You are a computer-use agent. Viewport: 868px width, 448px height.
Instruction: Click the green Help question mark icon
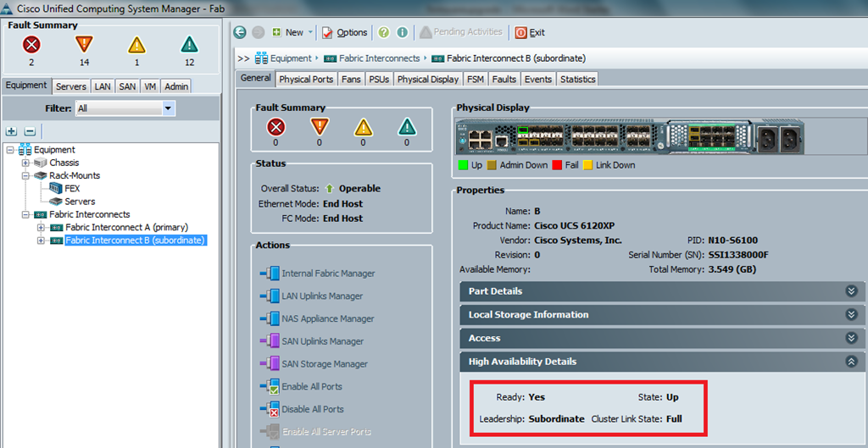click(x=384, y=32)
